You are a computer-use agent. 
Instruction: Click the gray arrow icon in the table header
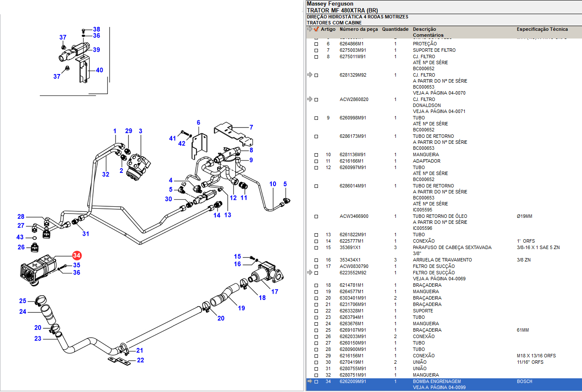click(310, 30)
